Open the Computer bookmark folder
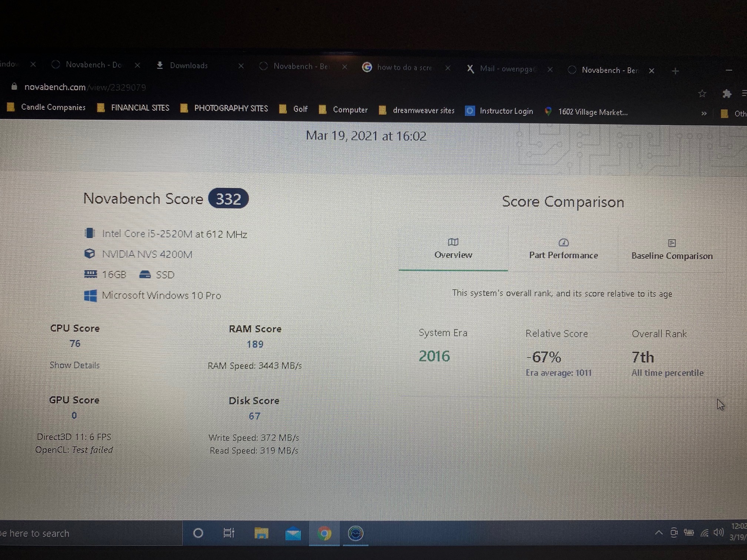The width and height of the screenshot is (747, 560). [343, 110]
